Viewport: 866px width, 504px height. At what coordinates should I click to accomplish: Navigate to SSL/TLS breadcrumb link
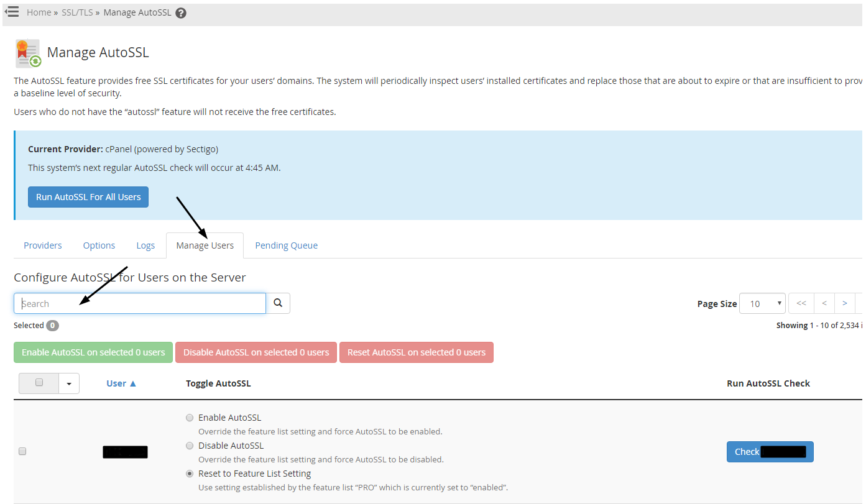[x=76, y=12]
